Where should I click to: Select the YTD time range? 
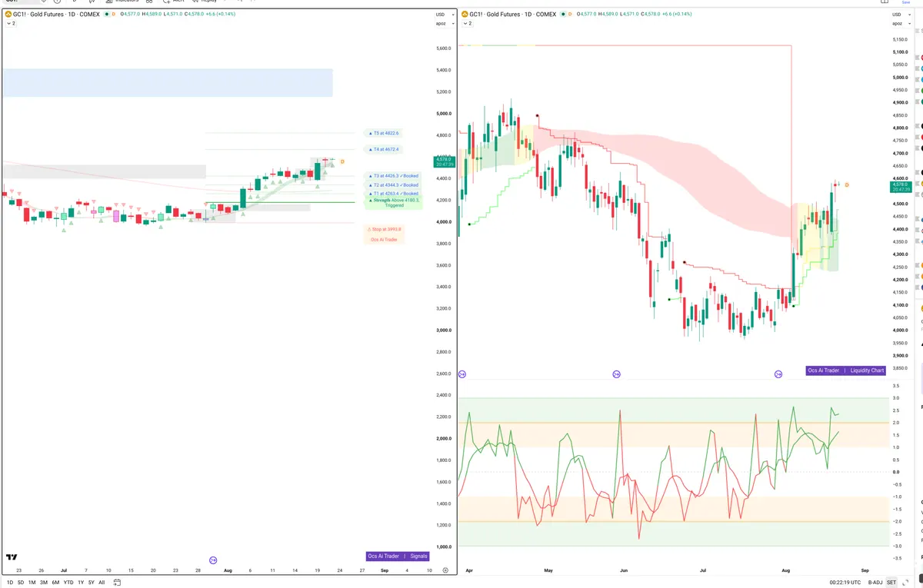pos(68,583)
